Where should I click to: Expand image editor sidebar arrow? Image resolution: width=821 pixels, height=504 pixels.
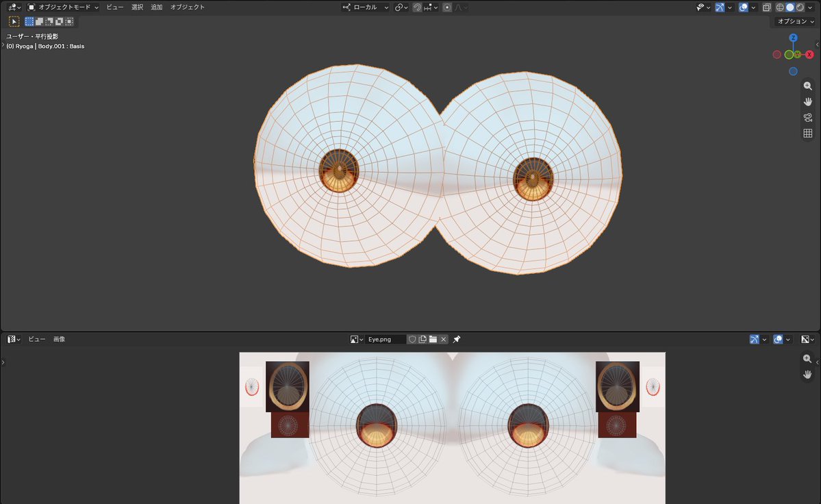point(818,362)
